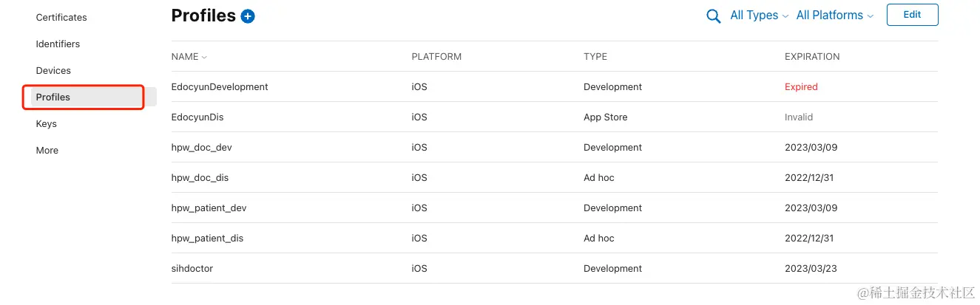Open the All Platforms filter dropdown
The image size is (980, 305).
click(x=834, y=16)
